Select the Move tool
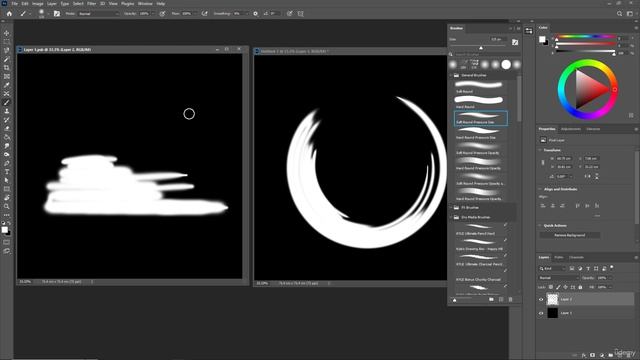The image size is (640, 360). (7, 33)
